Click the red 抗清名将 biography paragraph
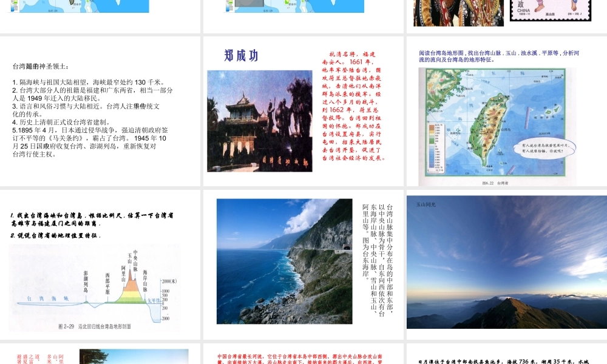The height and width of the screenshot is (364, 607). point(353,106)
